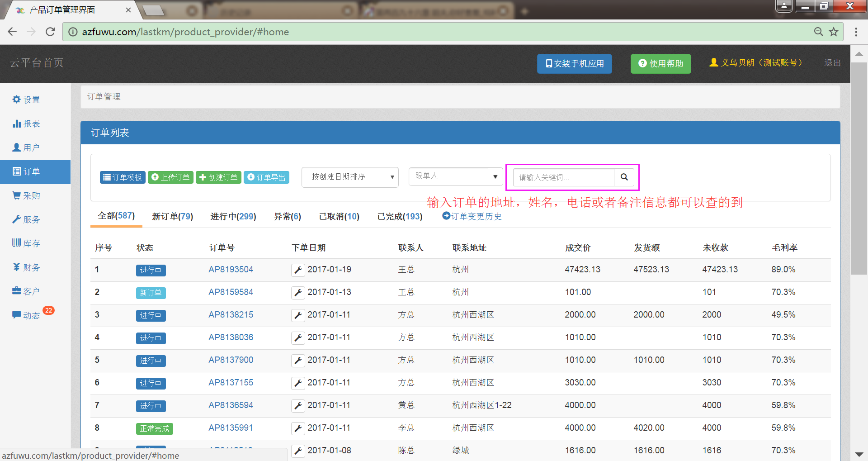Switch to the 已完成(193) tab
868x461 pixels.
tap(400, 217)
